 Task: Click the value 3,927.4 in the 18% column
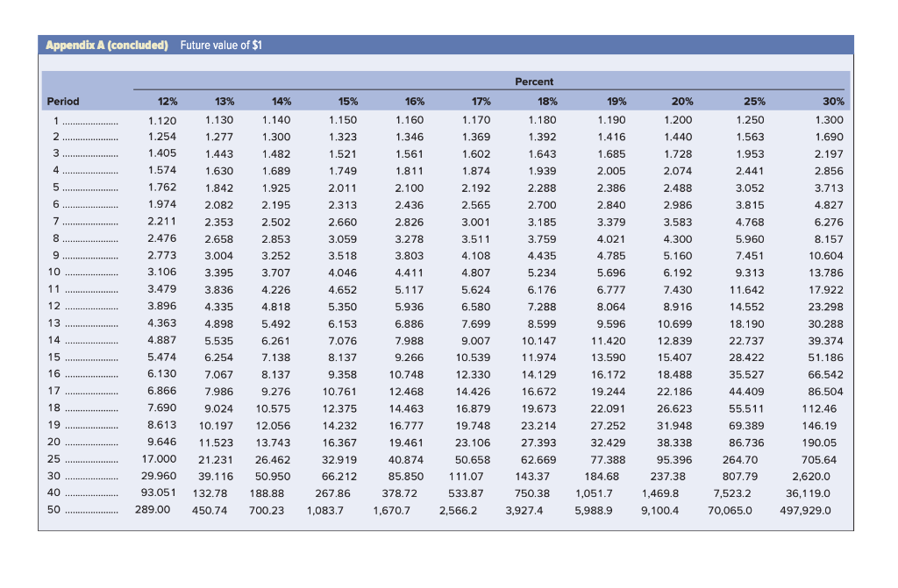[524, 511]
